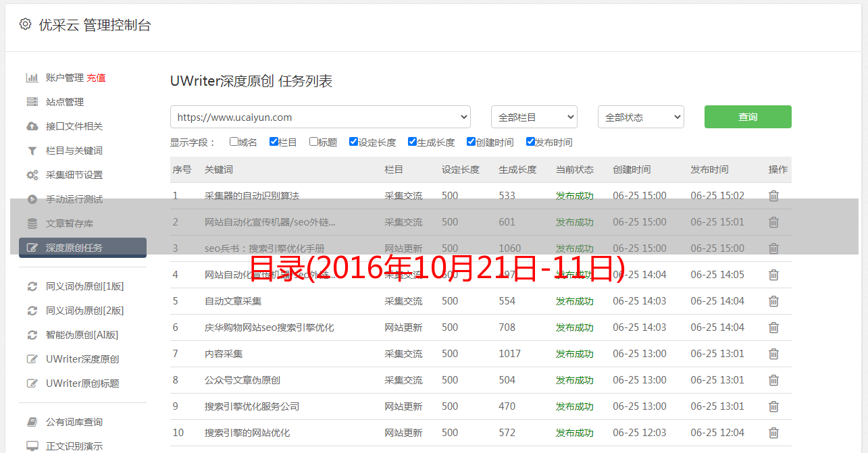The image size is (868, 453).
Task: Click the red 充值 link
Action: point(96,78)
